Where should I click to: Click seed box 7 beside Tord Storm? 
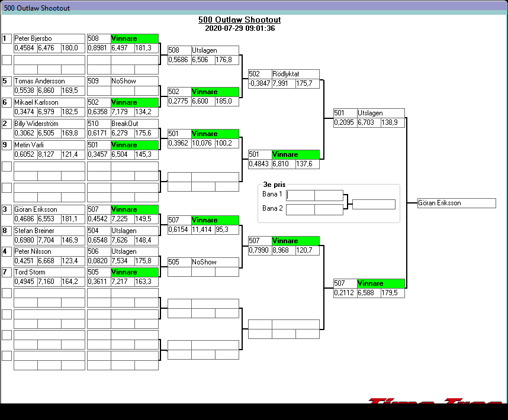tap(7, 272)
